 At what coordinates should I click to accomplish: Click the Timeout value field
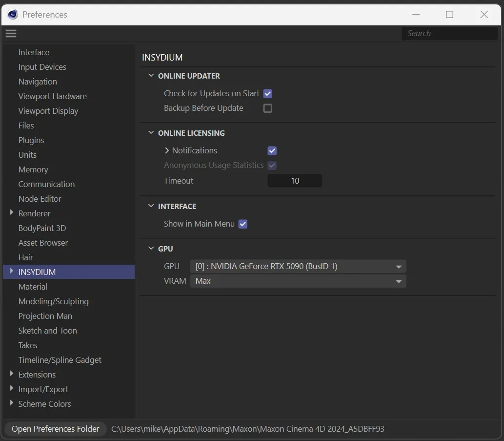295,181
